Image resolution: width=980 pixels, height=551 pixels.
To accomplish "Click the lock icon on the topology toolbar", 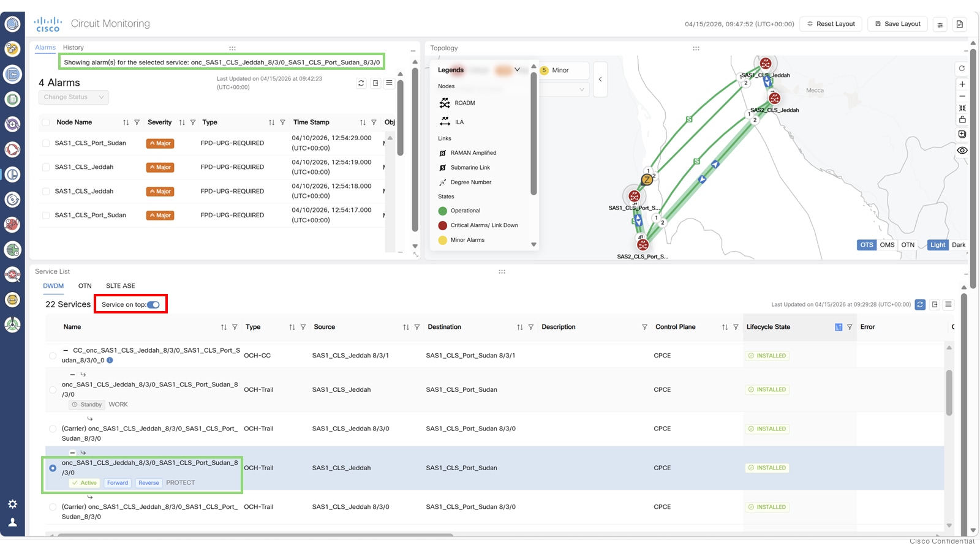I will 962,121.
